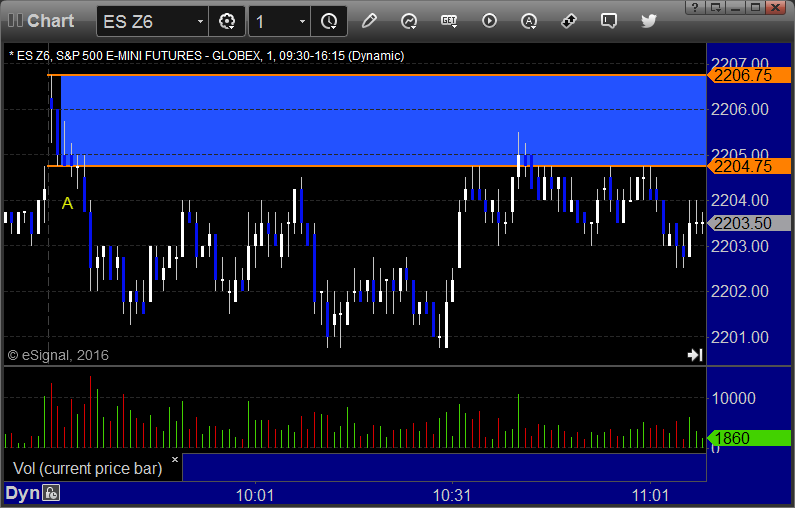Click the Chart window title text
Screen dimensions: 795x508
[x=50, y=21]
